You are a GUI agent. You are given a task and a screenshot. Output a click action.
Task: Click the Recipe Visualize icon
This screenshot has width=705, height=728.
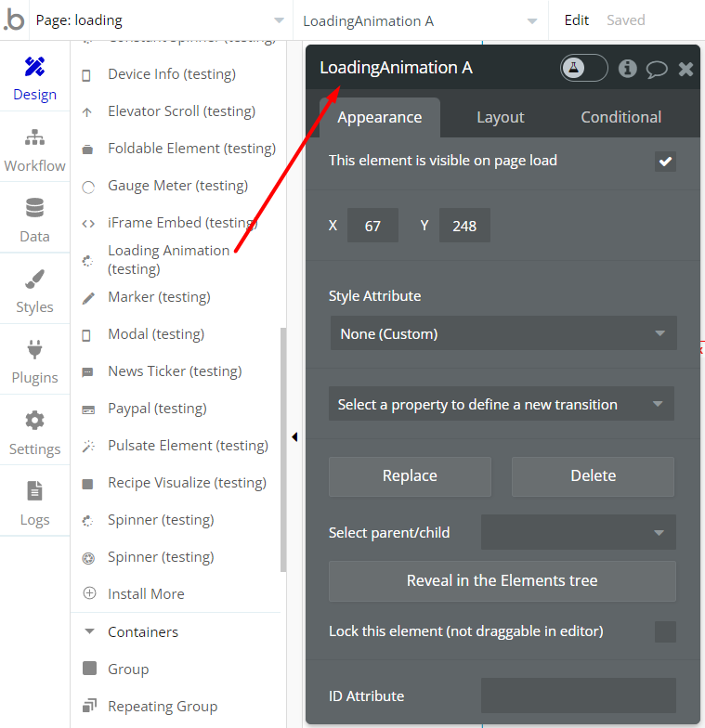point(87,485)
